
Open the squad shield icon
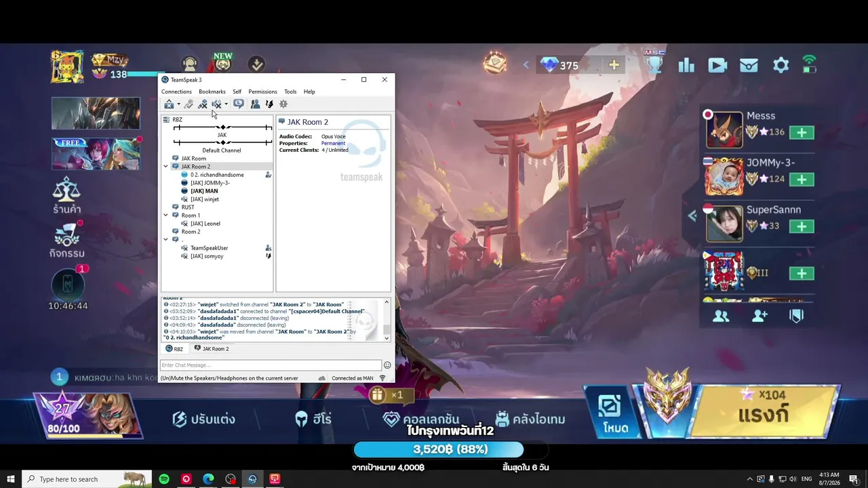(x=796, y=316)
